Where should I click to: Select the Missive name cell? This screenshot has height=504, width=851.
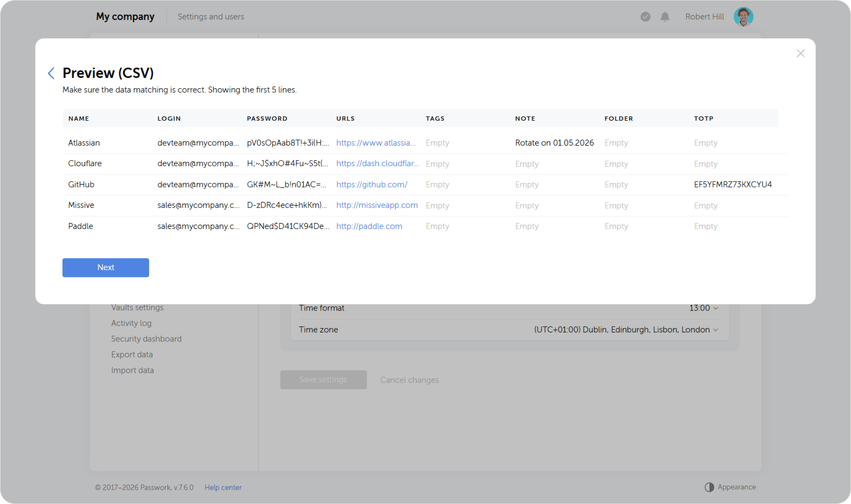pos(81,205)
